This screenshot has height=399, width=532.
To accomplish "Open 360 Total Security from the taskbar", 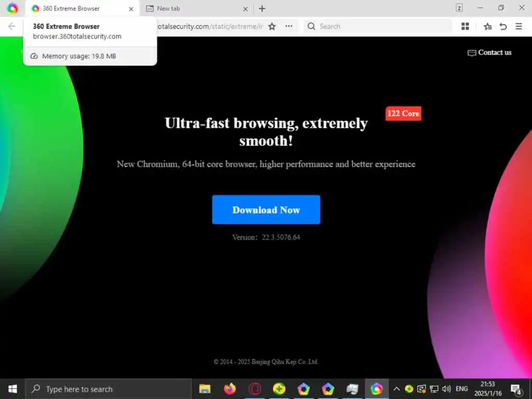I will pyautogui.click(x=279, y=389).
